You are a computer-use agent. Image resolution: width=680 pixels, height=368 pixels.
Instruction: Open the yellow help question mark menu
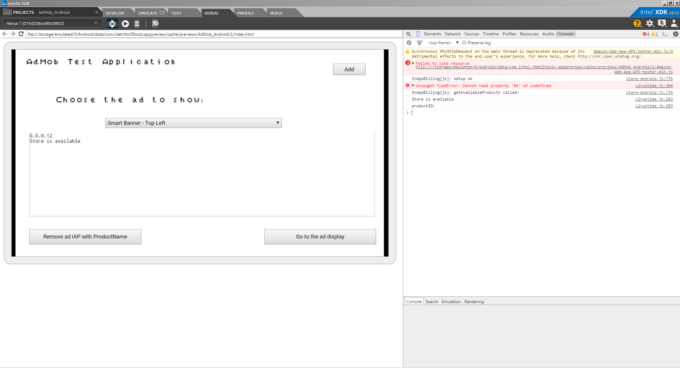[x=637, y=23]
